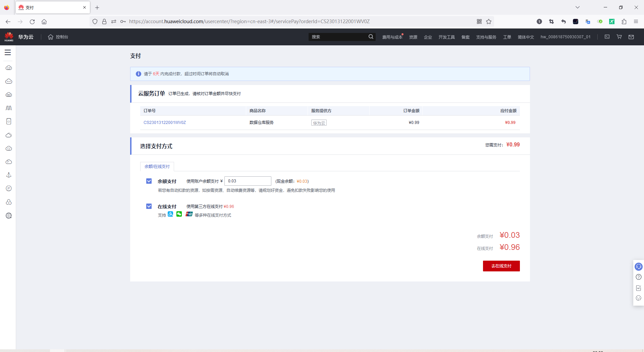Uncheck the 在线支付 online payment checkbox

click(149, 206)
